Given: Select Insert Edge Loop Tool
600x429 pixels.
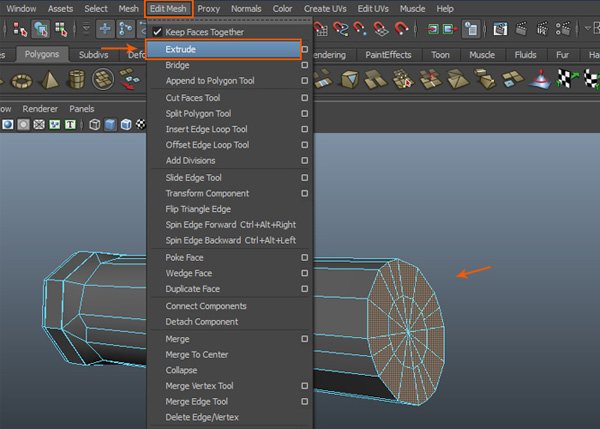Looking at the screenshot, I should (x=207, y=129).
